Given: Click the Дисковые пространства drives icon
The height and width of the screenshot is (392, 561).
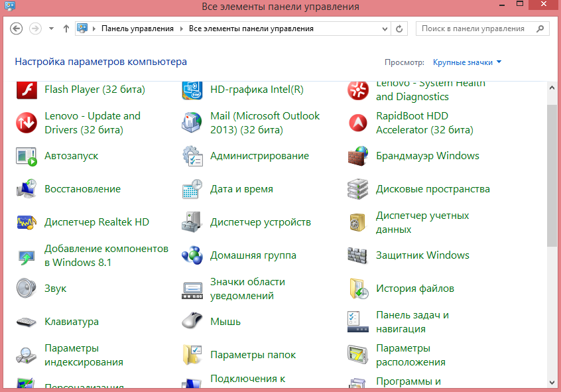Looking at the screenshot, I should [x=358, y=189].
